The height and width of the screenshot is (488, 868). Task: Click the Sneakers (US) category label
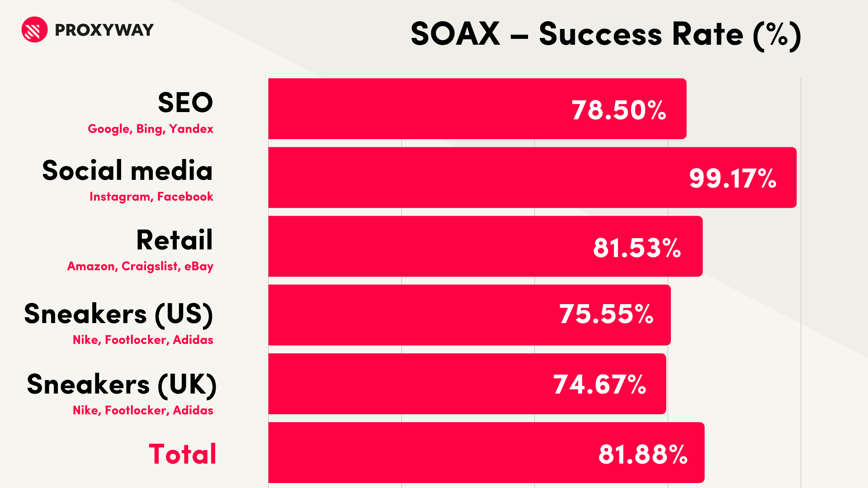pos(118,314)
